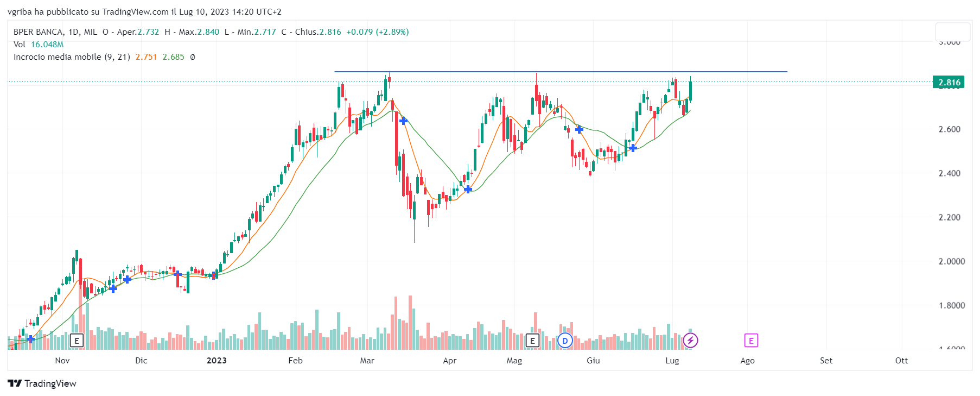Click the earnings E marker near November
The image size is (980, 396).
[77, 341]
